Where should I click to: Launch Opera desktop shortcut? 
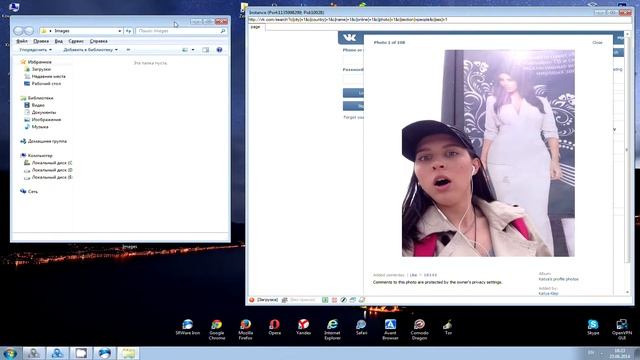(274, 328)
